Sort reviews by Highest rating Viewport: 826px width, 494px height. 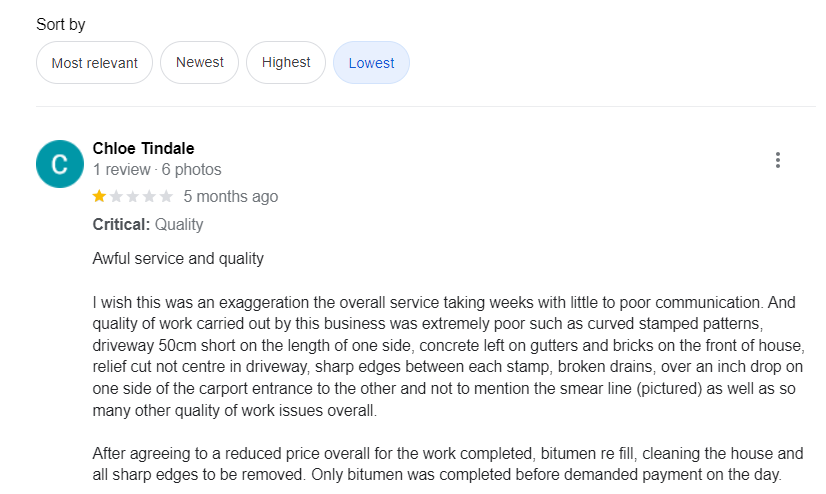(286, 62)
